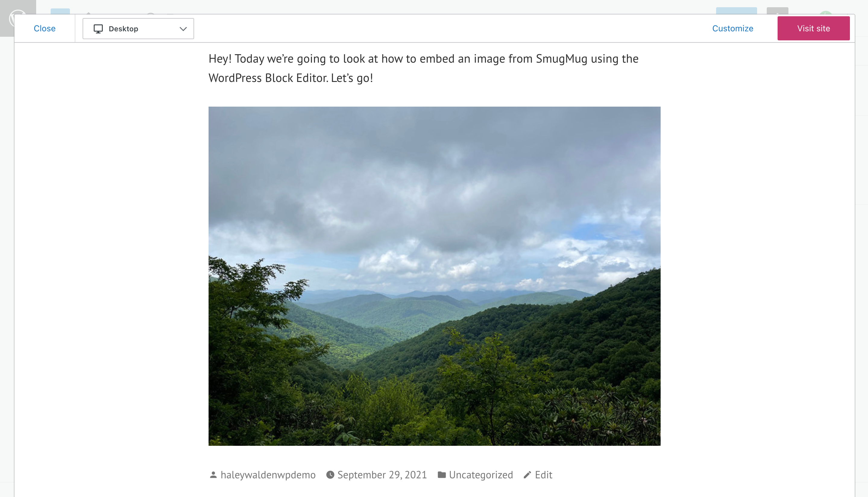Click the folder icon next to Uncategorized

442,475
